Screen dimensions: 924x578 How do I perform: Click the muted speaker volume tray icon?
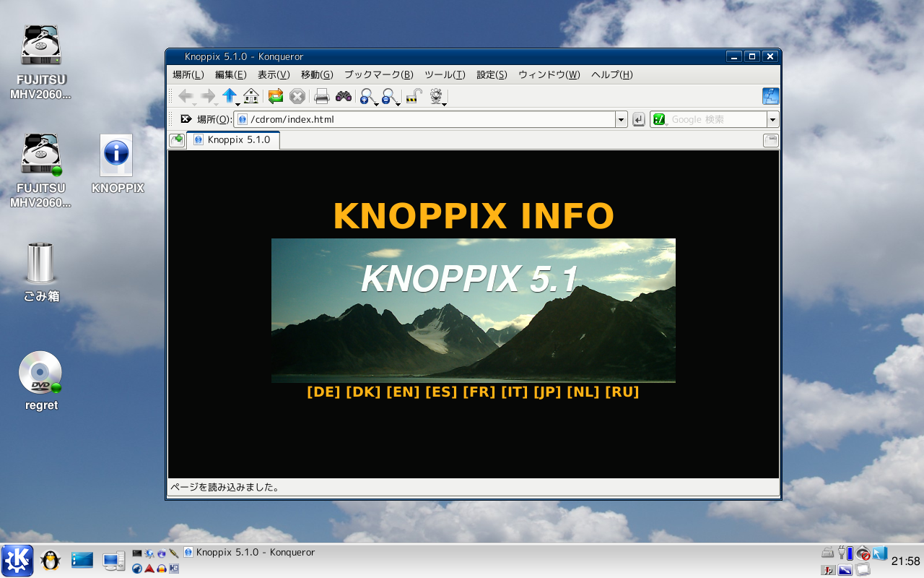coord(863,553)
